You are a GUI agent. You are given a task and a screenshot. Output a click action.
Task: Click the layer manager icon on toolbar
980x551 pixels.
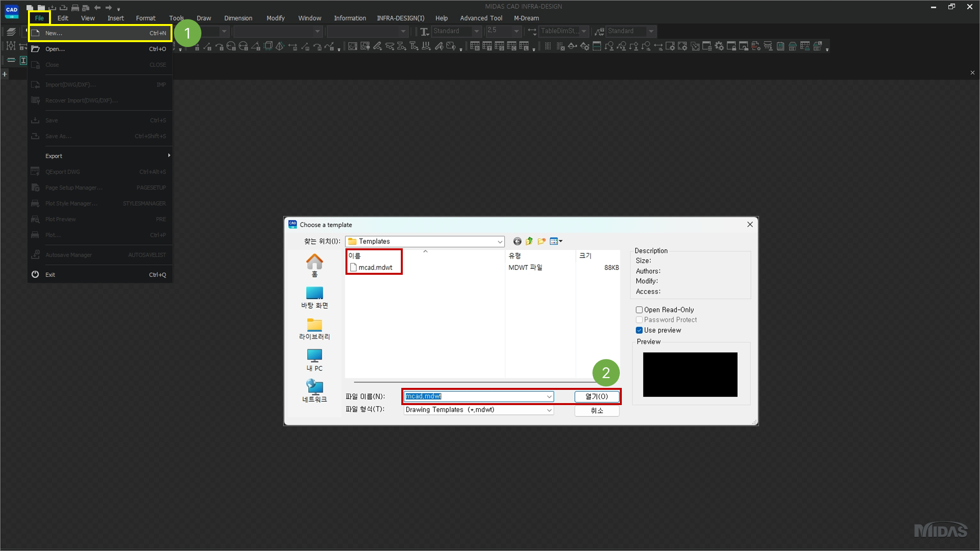[11, 31]
